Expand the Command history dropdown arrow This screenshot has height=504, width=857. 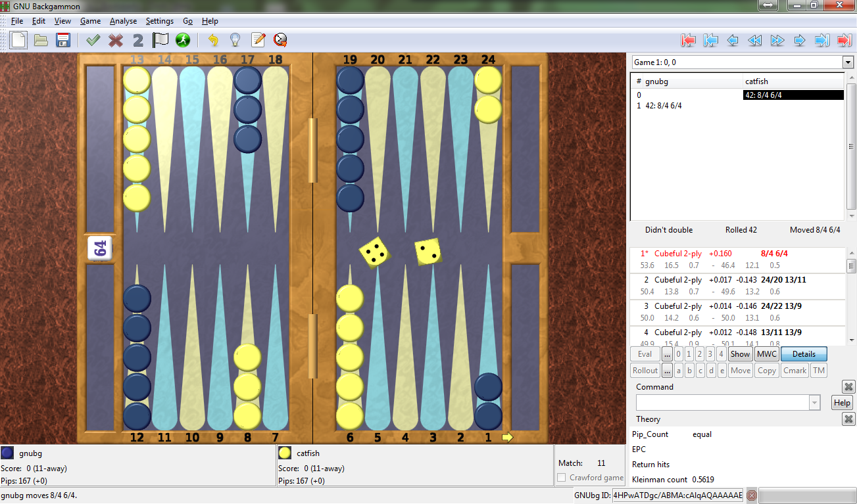tap(816, 403)
